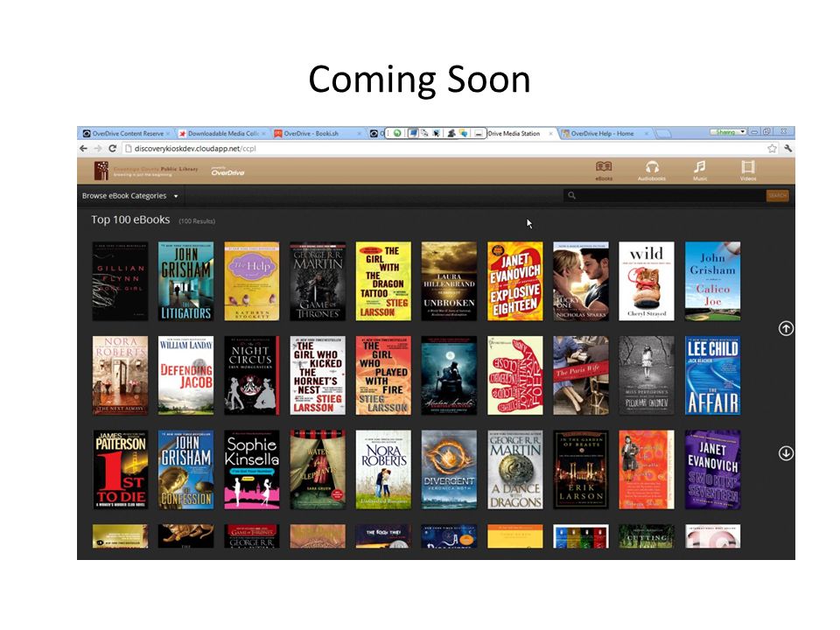This screenshot has width=840, height=630.
Task: Click the monitor icon in sharing toolbar
Action: tap(413, 133)
